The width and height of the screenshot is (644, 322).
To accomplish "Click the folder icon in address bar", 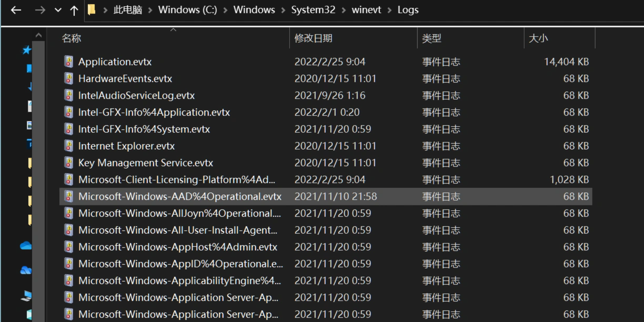I will point(92,9).
